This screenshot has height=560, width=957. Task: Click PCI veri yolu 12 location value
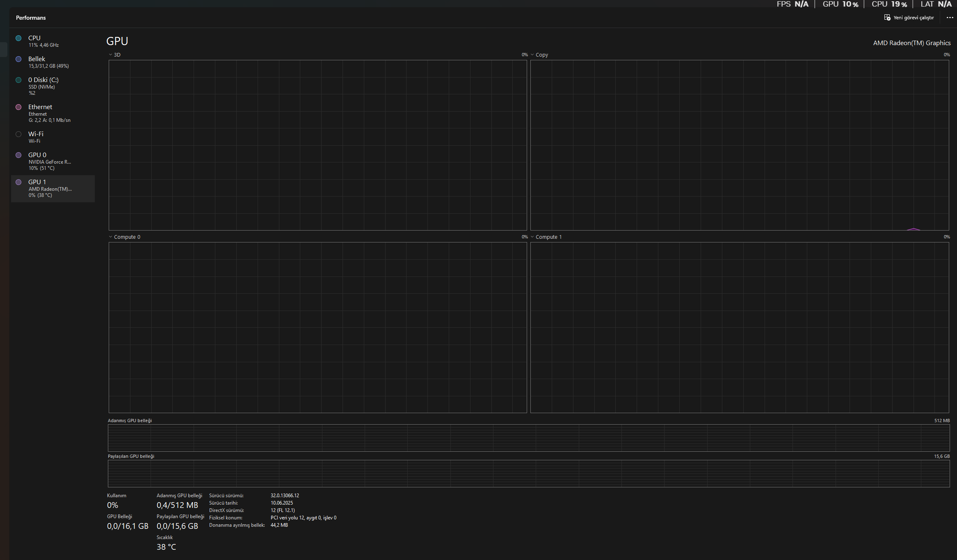303,518
